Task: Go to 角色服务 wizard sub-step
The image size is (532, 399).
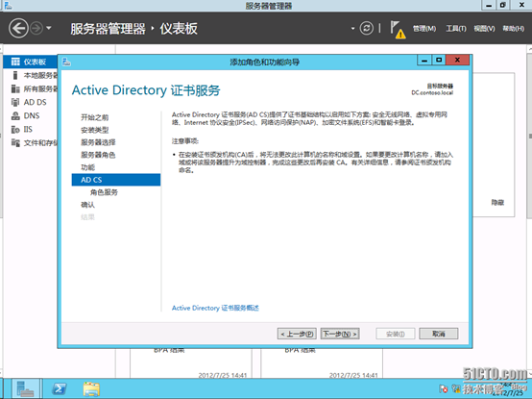Action: coord(104,192)
